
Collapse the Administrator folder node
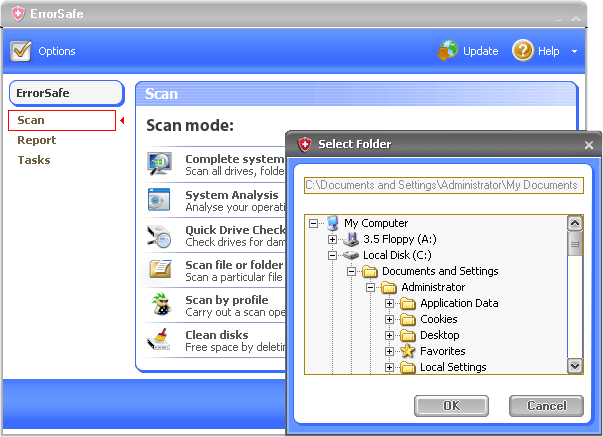coord(370,287)
